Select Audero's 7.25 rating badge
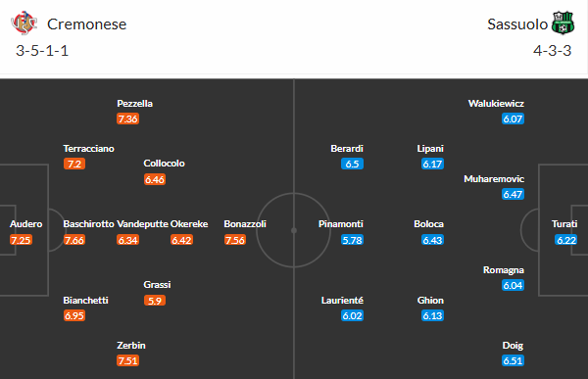 pyautogui.click(x=21, y=240)
